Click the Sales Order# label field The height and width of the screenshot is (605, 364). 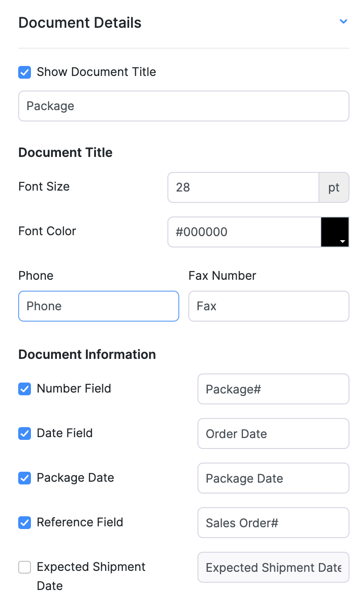273,523
